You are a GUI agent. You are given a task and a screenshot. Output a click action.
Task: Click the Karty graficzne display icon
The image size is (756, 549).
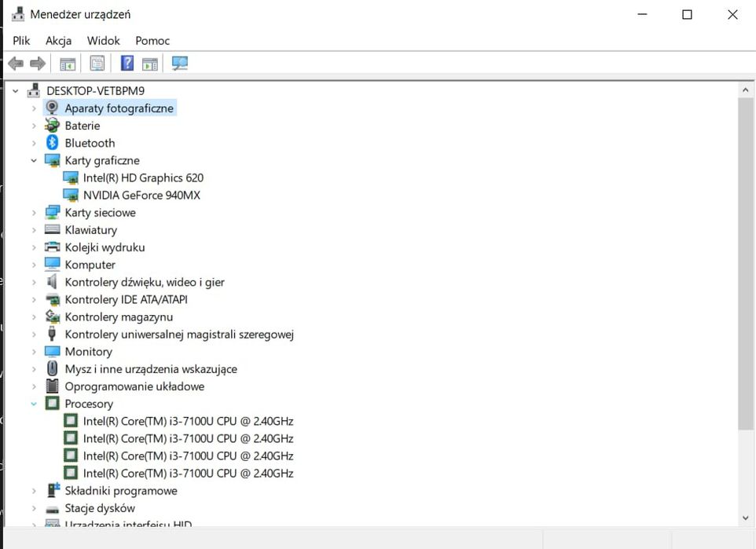pyautogui.click(x=52, y=160)
